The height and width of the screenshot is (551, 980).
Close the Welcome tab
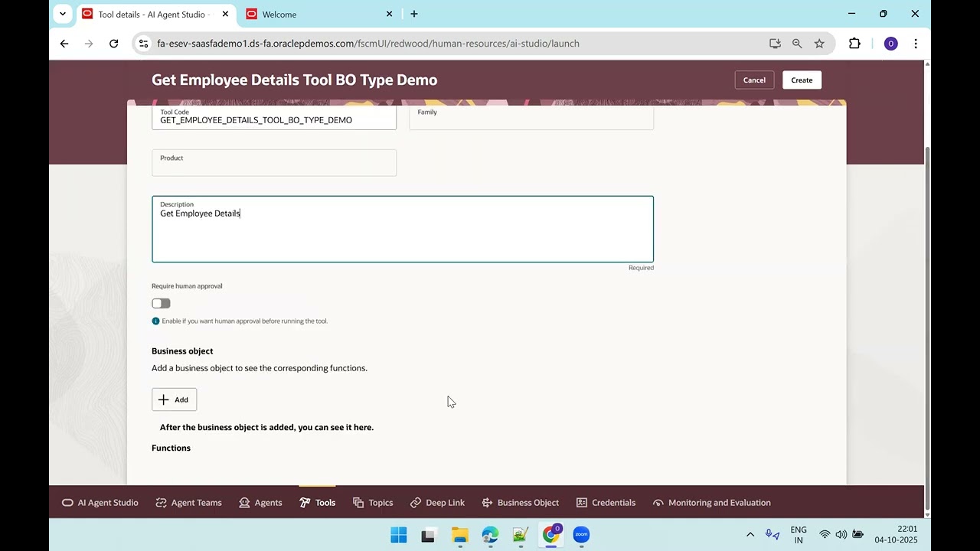pos(389,14)
